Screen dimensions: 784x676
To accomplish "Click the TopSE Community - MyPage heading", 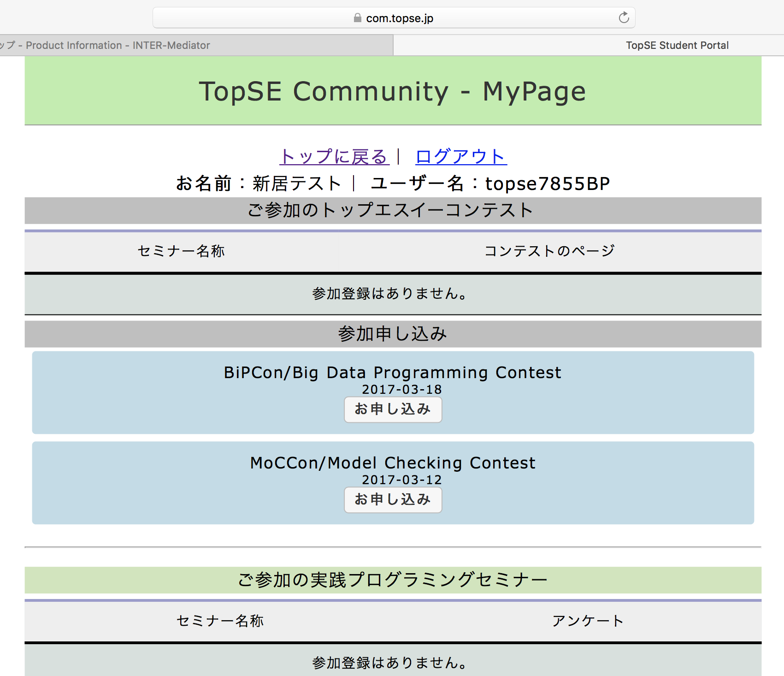I will coord(392,91).
